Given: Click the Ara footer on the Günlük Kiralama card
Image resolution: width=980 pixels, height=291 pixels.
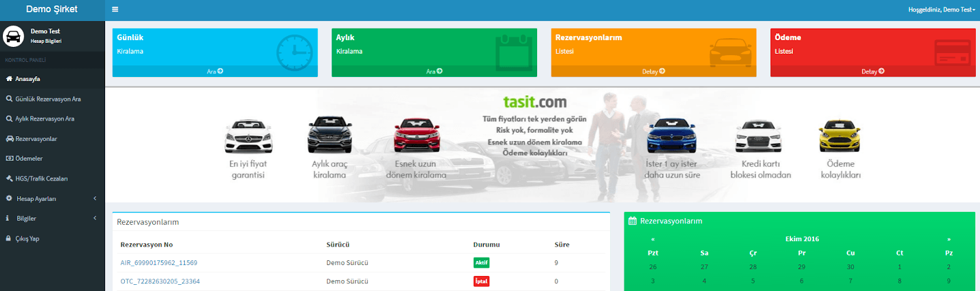Looking at the screenshot, I should point(215,71).
